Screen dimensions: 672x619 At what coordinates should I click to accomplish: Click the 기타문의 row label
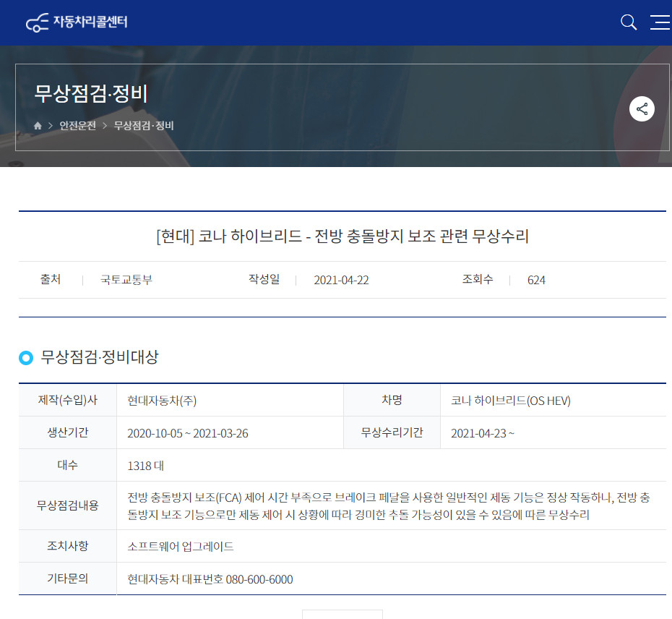pos(68,579)
